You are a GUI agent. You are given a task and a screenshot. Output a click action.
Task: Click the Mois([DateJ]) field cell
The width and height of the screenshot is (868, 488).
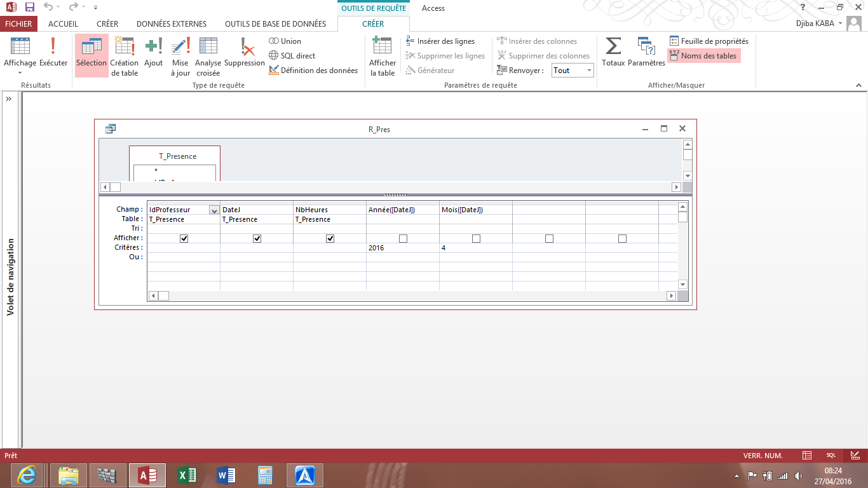click(476, 210)
